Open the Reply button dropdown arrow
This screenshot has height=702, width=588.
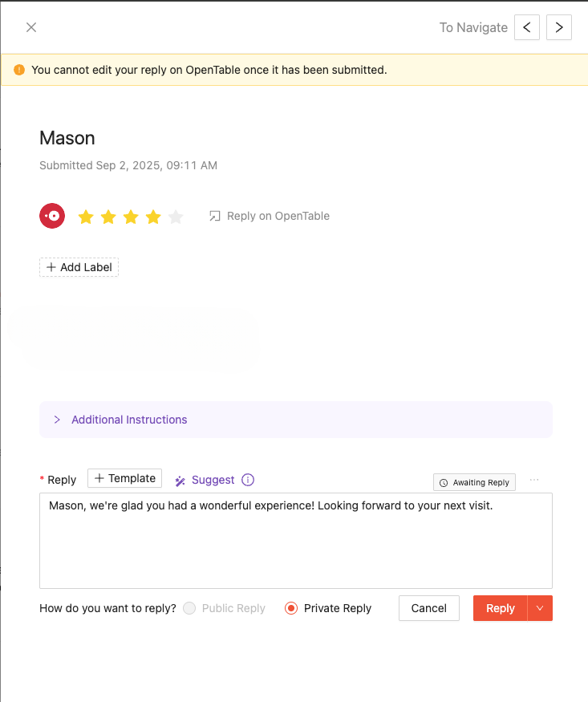click(x=540, y=608)
